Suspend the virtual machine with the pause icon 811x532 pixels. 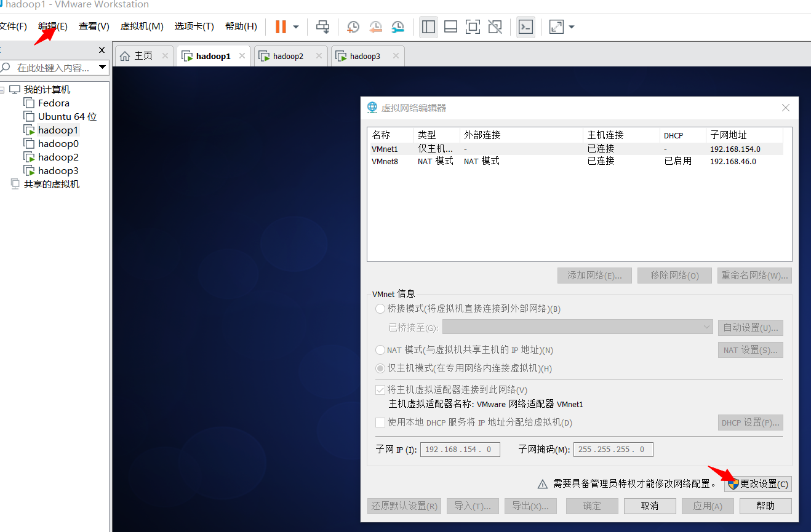[281, 26]
